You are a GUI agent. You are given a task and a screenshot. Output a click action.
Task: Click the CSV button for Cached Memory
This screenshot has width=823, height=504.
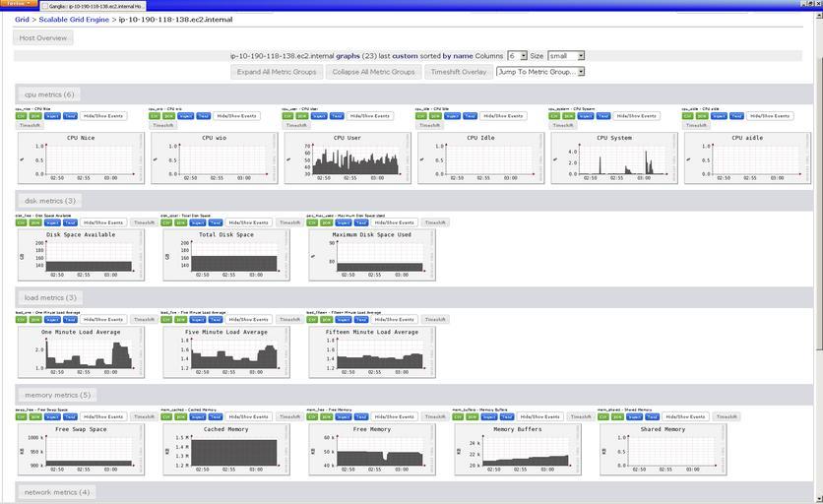point(165,417)
